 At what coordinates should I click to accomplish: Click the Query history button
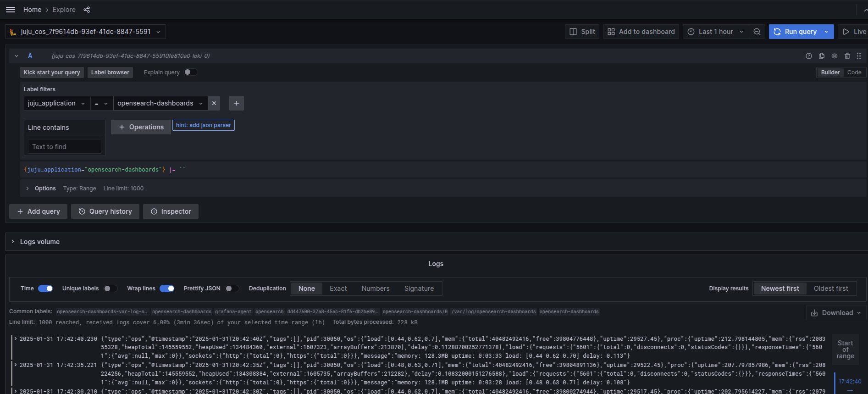point(105,211)
